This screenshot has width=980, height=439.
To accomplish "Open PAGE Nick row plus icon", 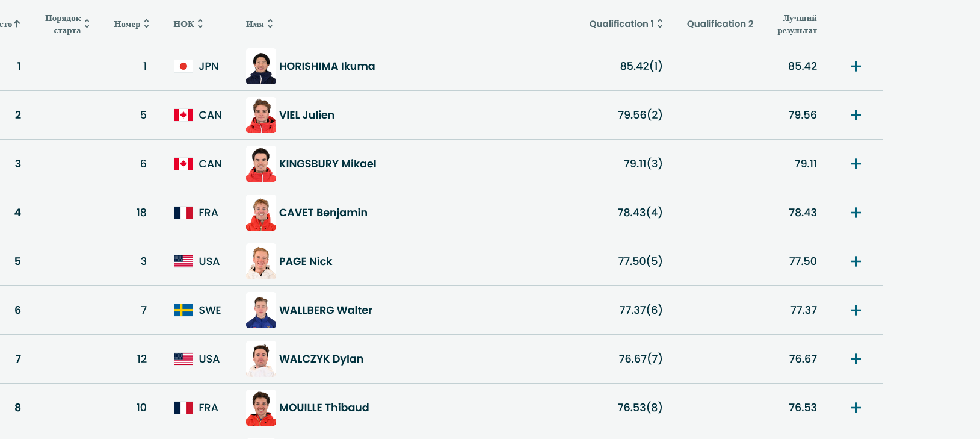I will pos(855,261).
